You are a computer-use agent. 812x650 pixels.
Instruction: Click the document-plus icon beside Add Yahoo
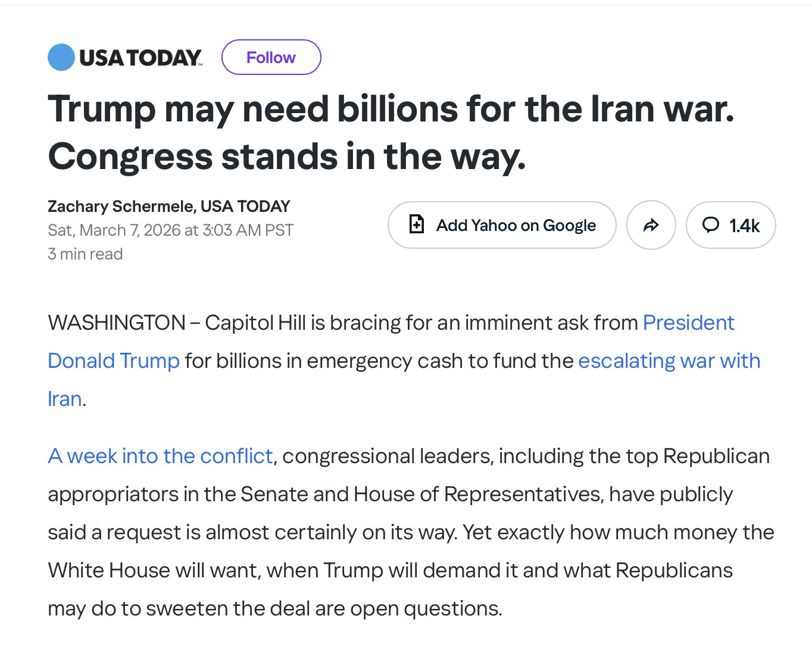417,224
